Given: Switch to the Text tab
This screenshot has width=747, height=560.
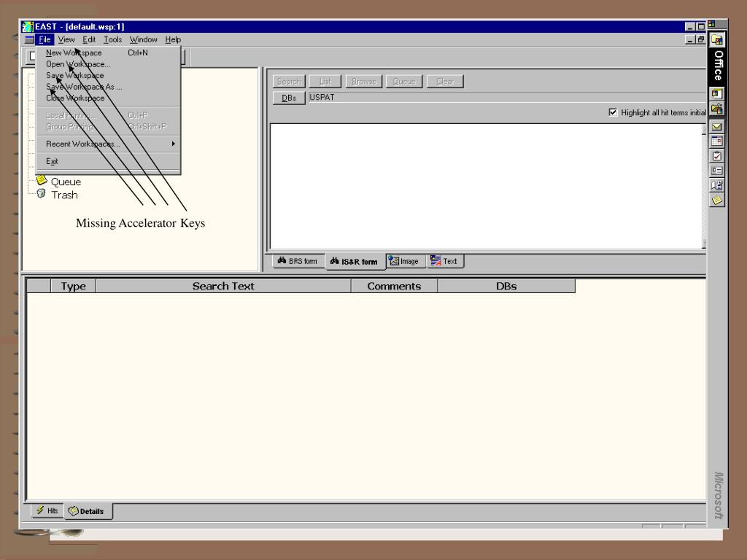Looking at the screenshot, I should click(444, 261).
